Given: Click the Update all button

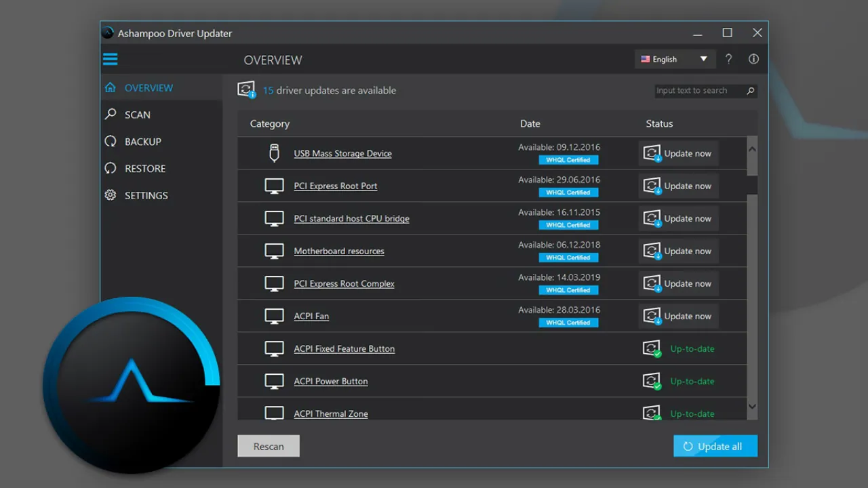Looking at the screenshot, I should 715,446.
